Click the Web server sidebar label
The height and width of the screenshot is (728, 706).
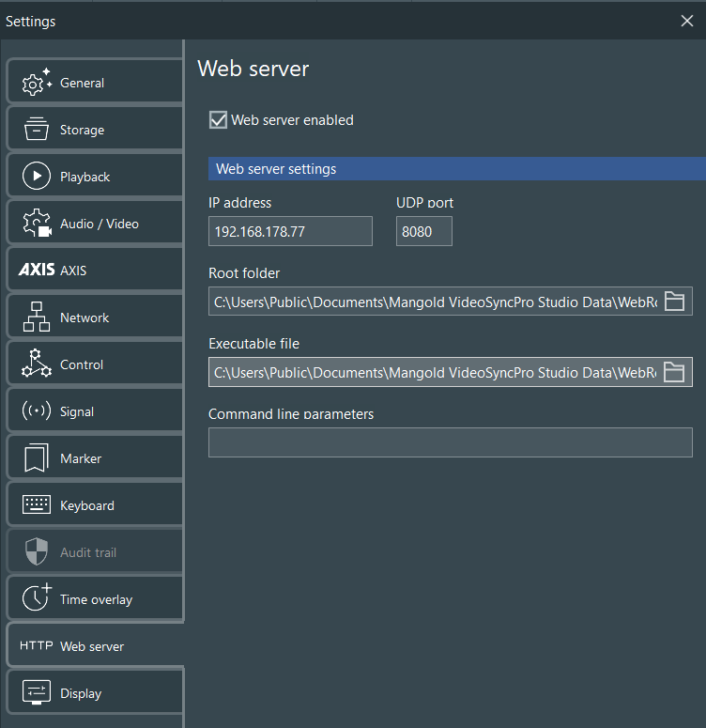click(92, 646)
